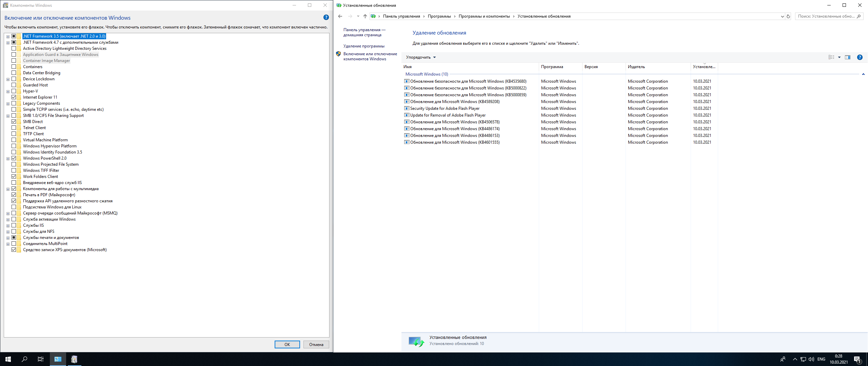The image size is (868, 366).
Task: Select Update for Removal of Adobe Flash Player
Action: [x=560, y=115]
